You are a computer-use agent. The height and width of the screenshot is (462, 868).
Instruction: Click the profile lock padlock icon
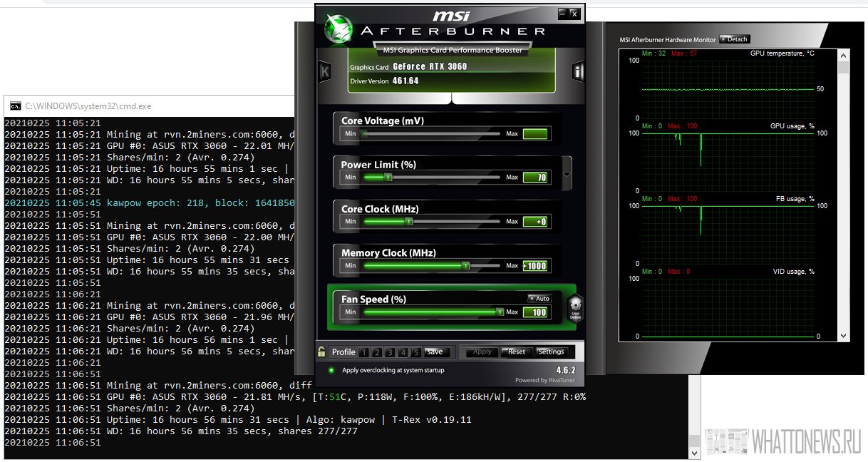(x=322, y=351)
